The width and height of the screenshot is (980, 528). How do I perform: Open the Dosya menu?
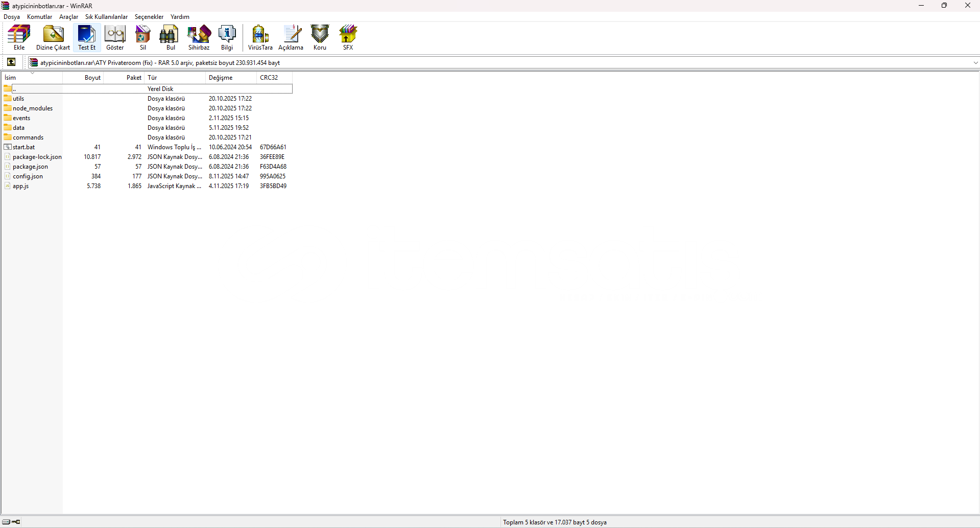coord(12,17)
